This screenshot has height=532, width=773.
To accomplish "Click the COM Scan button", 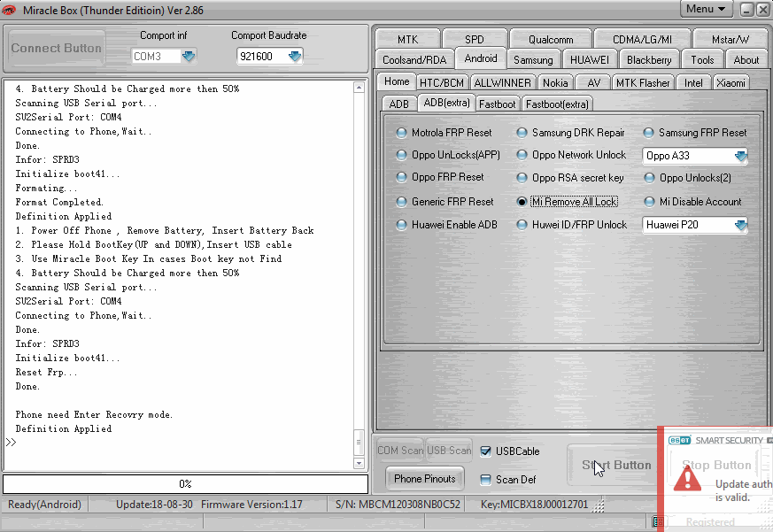I will point(400,451).
